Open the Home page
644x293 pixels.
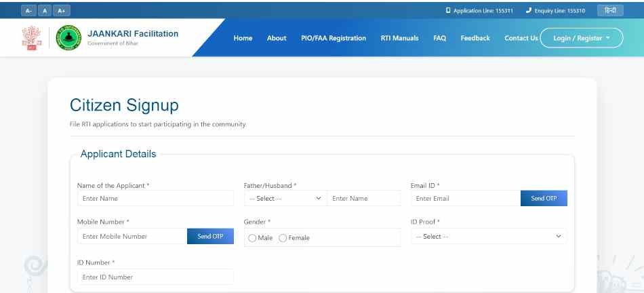(x=243, y=38)
